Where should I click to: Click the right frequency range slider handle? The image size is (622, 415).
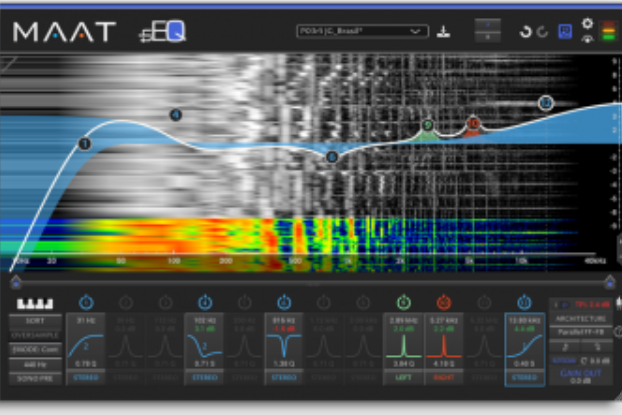610,281
